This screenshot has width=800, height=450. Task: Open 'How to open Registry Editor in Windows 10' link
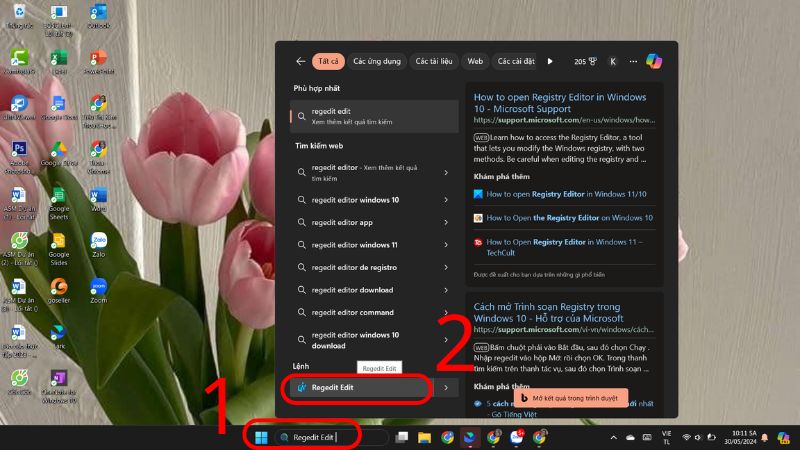(560, 103)
